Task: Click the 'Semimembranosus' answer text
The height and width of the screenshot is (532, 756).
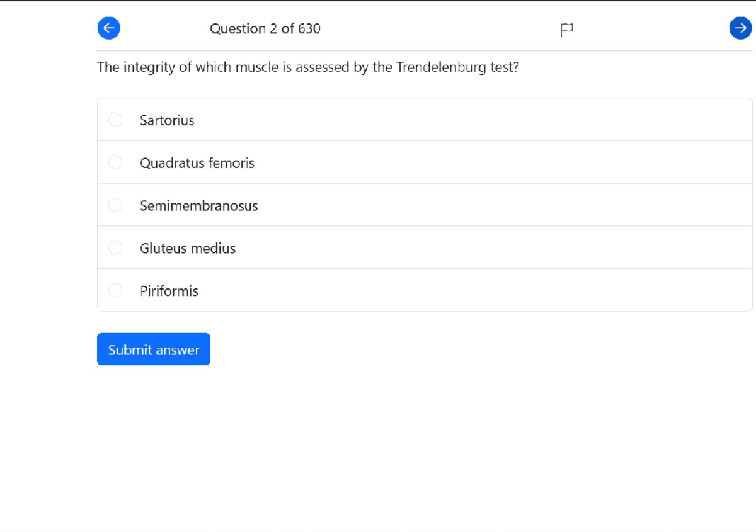Action: point(199,206)
